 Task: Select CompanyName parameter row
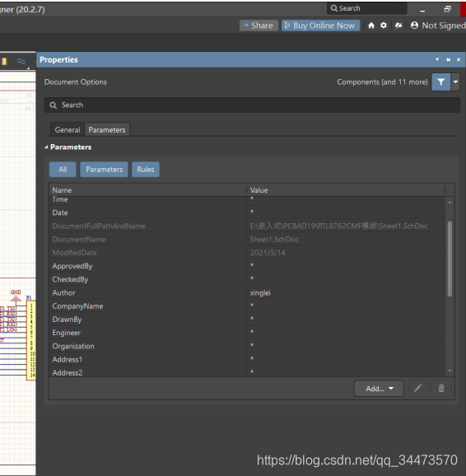click(x=247, y=306)
